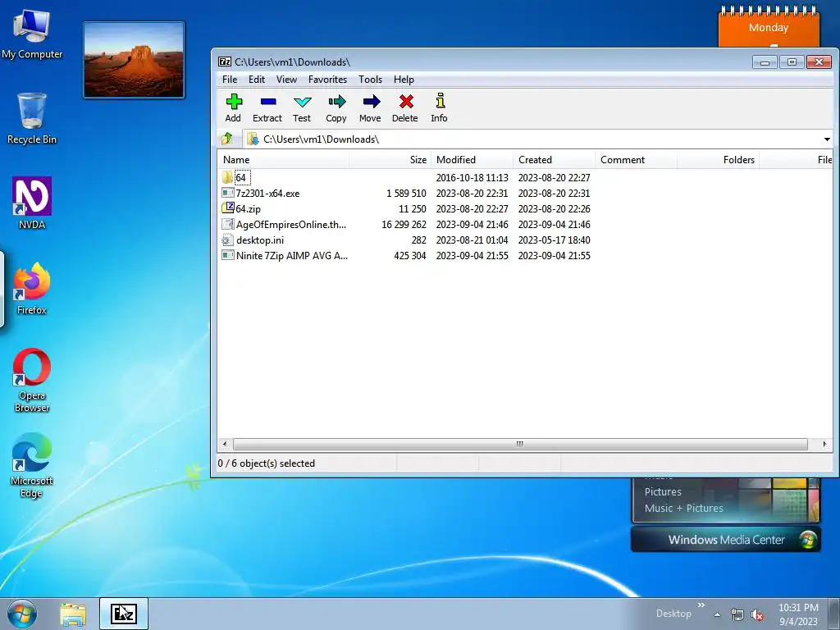
Task: Click '0 / 6 object(s) selected' status
Action: [267, 463]
